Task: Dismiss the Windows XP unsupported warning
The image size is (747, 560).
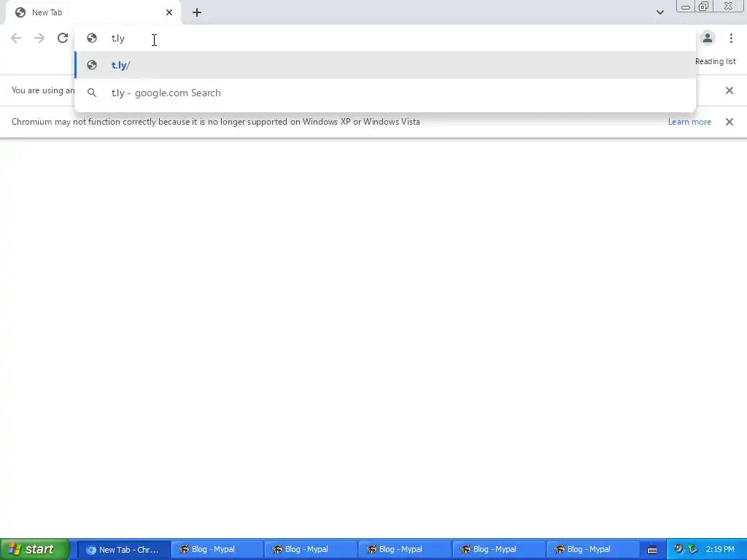Action: [x=729, y=122]
